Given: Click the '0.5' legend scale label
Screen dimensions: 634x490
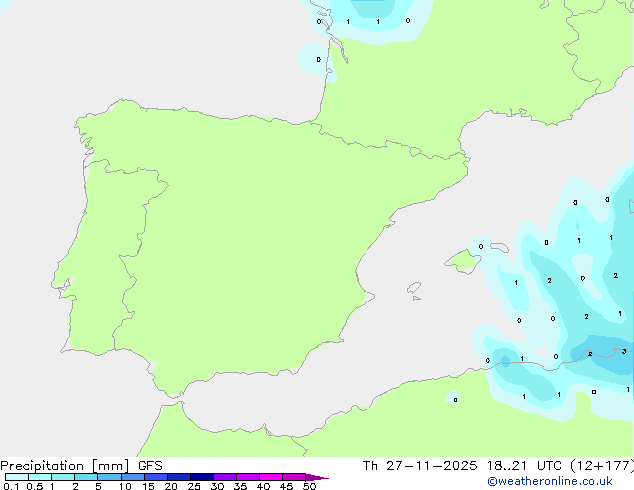Looking at the screenshot, I should pyautogui.click(x=35, y=486).
